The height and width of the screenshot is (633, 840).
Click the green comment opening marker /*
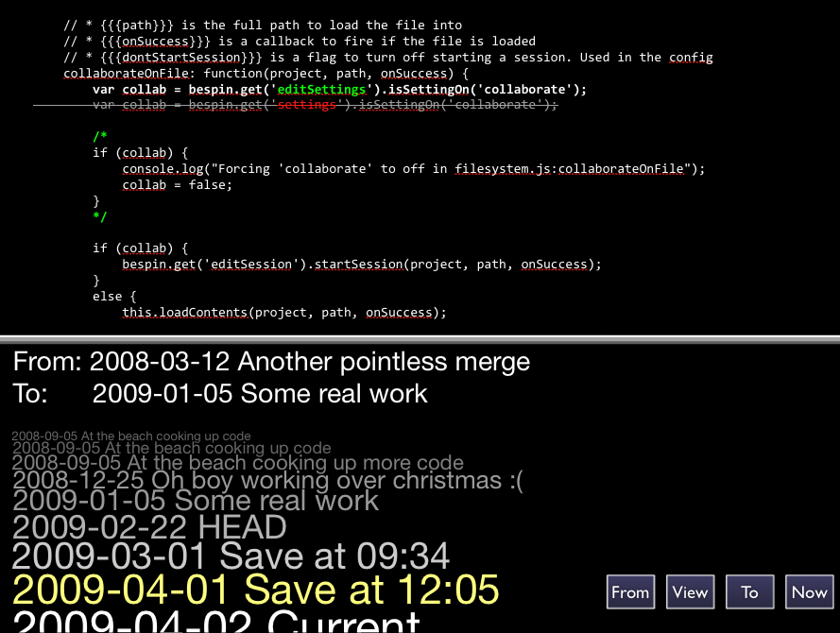(100, 137)
